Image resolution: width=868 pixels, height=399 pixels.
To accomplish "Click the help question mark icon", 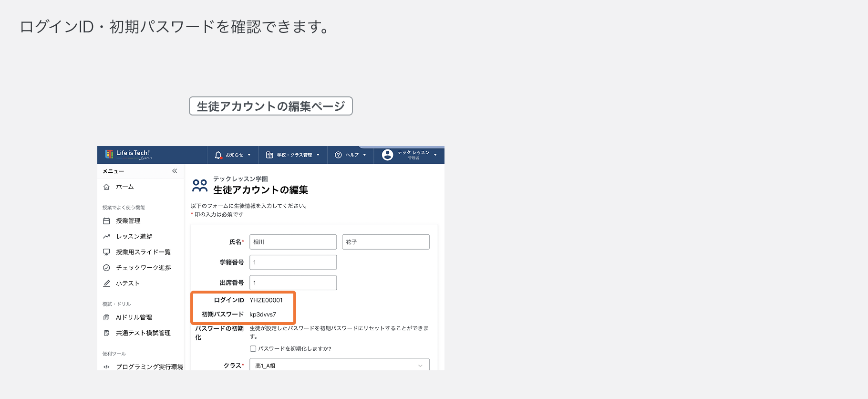I will click(x=339, y=155).
